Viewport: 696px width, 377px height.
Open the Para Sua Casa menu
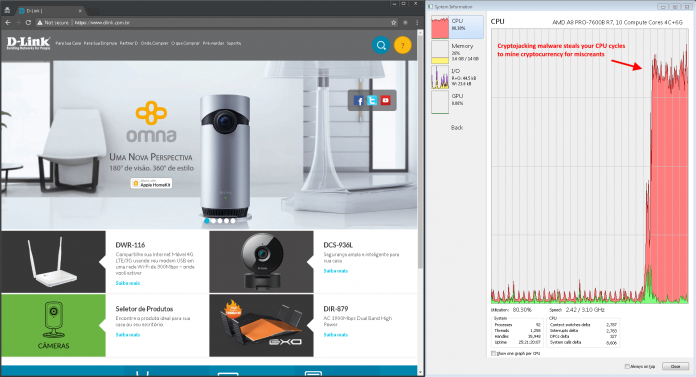coord(68,44)
